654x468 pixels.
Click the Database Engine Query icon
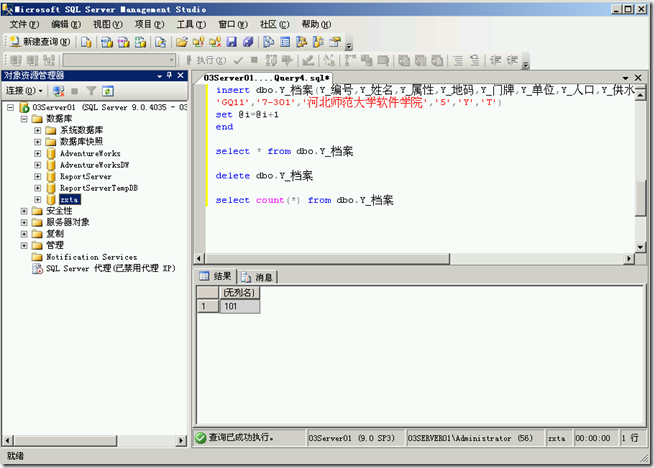click(86, 42)
